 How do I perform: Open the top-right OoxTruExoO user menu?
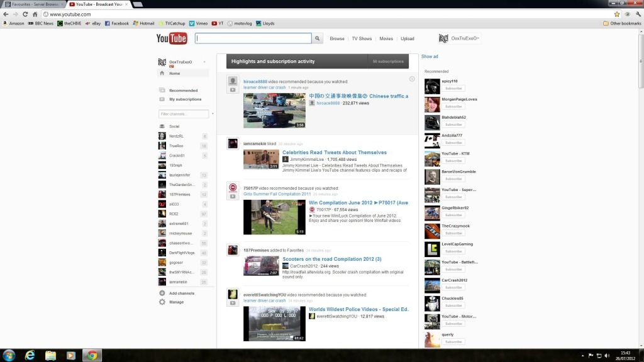click(x=459, y=38)
